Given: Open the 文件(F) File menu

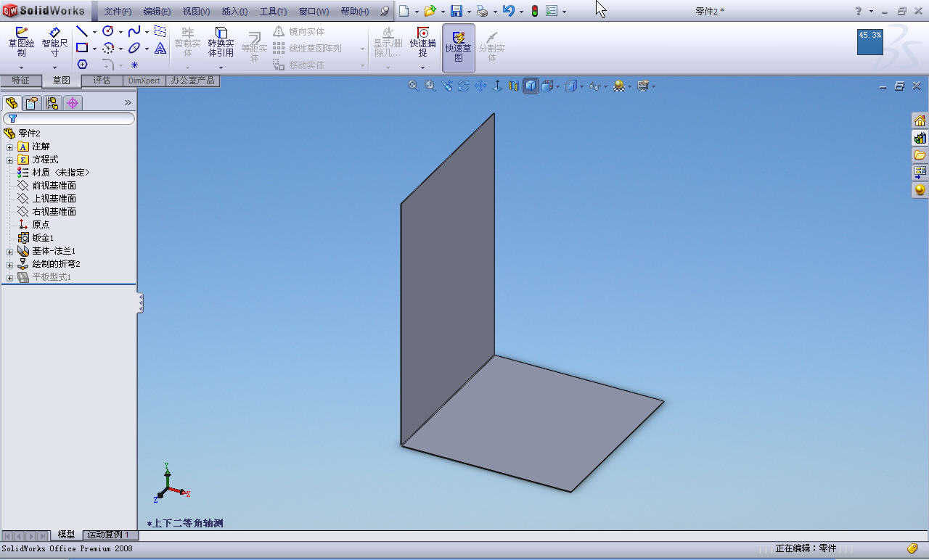Looking at the screenshot, I should 118,12.
